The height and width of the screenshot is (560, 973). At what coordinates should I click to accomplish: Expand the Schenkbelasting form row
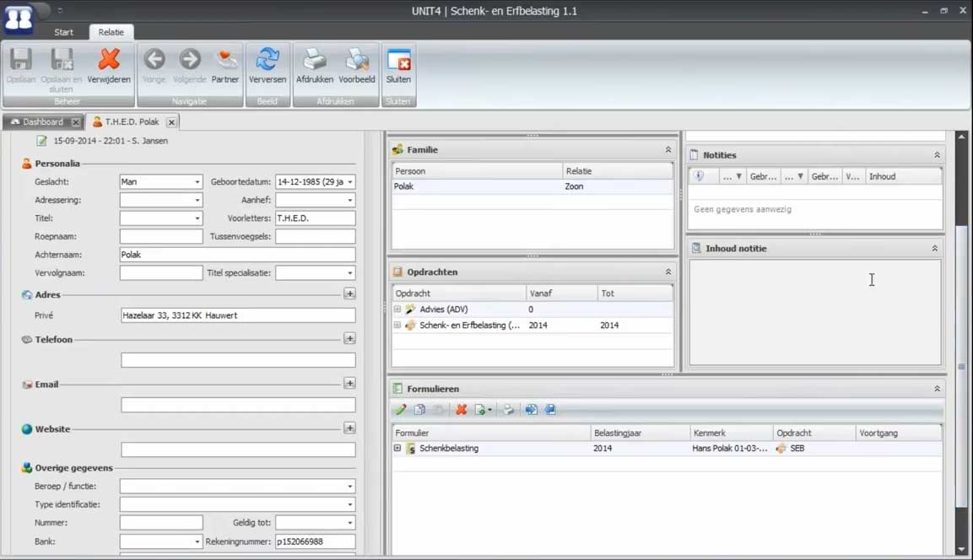coord(397,449)
